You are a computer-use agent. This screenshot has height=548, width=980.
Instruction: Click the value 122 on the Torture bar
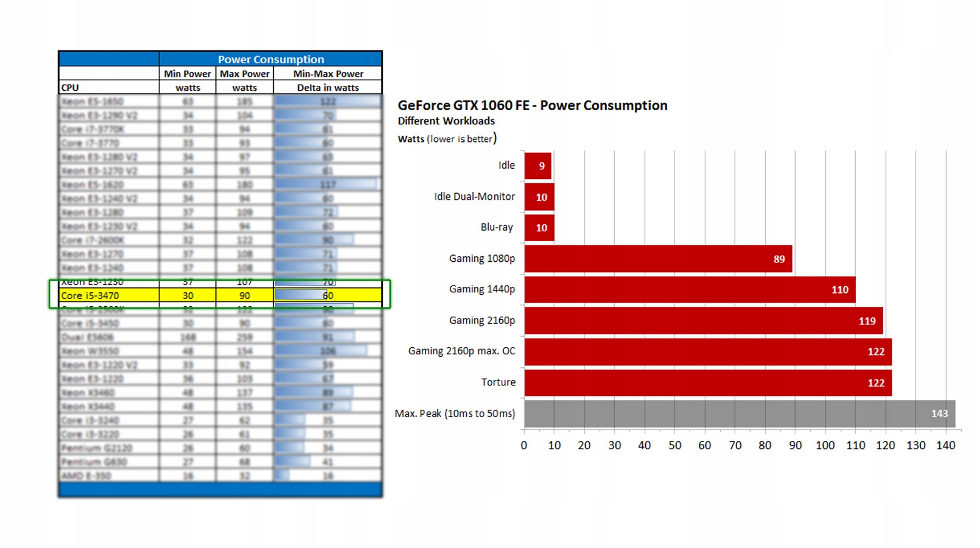coord(876,383)
